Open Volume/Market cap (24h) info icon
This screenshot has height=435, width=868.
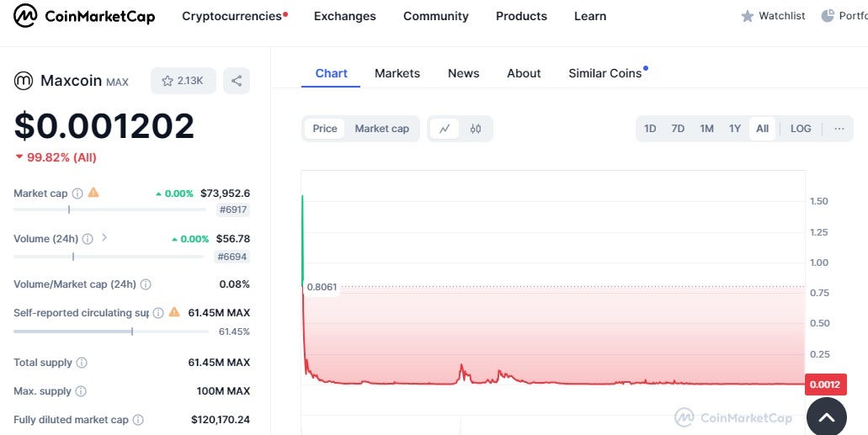(146, 284)
